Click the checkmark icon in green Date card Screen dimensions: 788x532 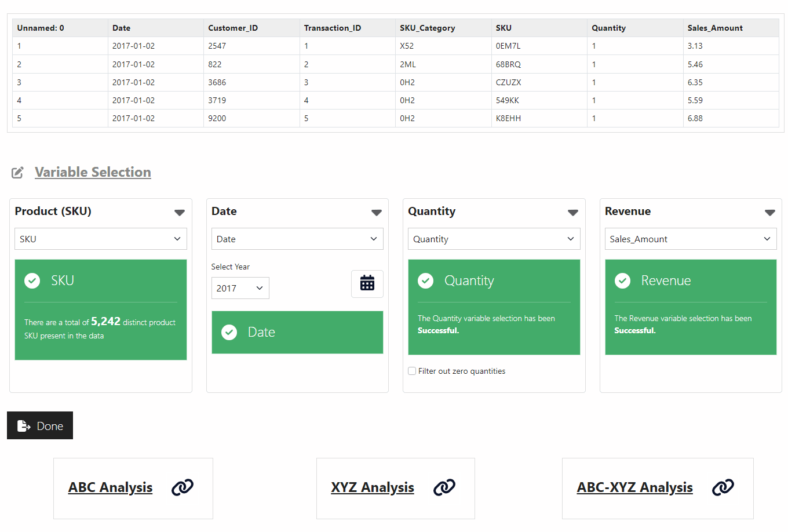(229, 332)
